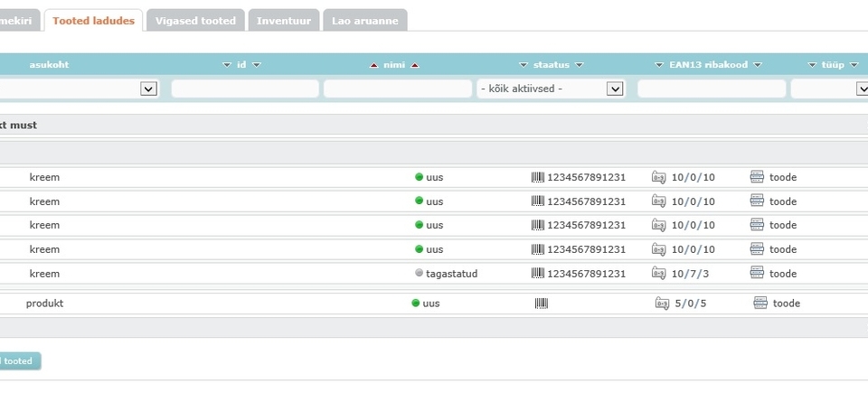Image resolution: width=868 pixels, height=411 pixels.
Task: Go to the Lao aruanne tab
Action: 365,21
